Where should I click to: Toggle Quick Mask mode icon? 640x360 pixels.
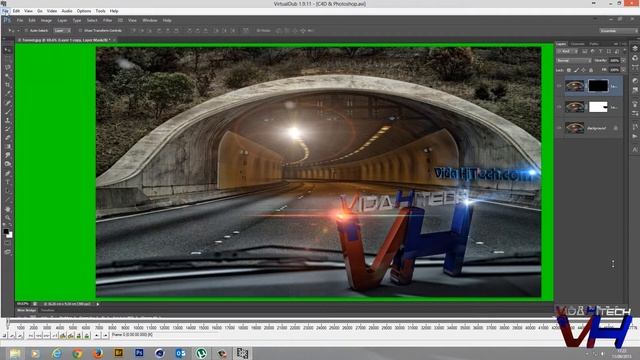click(7, 243)
